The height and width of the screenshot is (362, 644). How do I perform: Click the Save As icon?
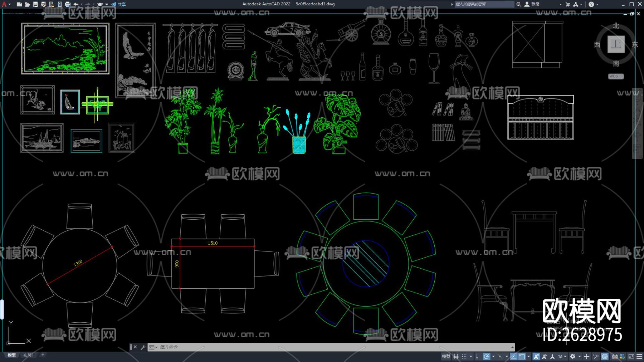pos(43,4)
